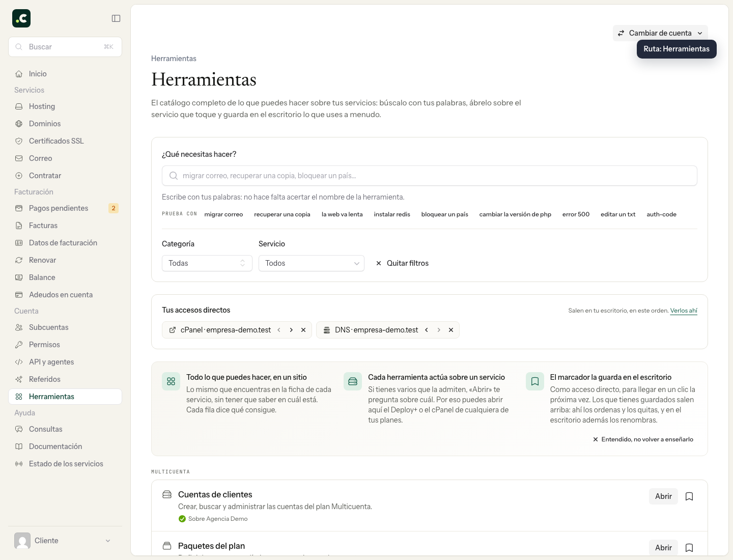Open Renovar in the sidebar

pos(65,260)
